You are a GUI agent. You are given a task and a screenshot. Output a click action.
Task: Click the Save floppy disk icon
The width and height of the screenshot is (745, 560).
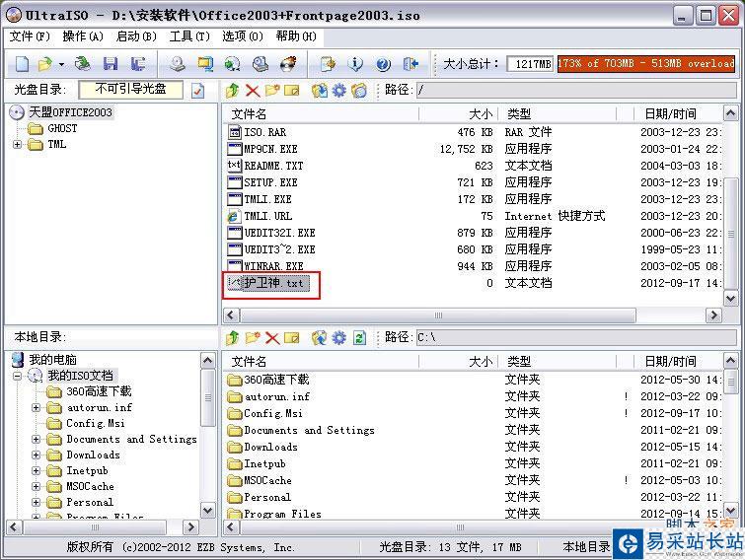[111, 64]
